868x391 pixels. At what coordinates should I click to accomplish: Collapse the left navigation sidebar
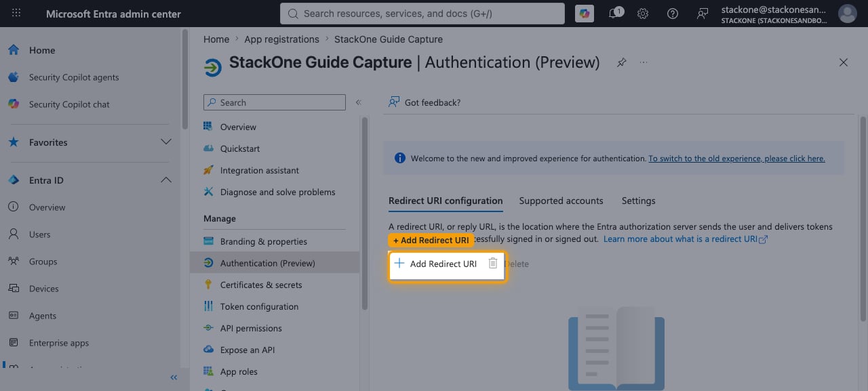(x=174, y=377)
